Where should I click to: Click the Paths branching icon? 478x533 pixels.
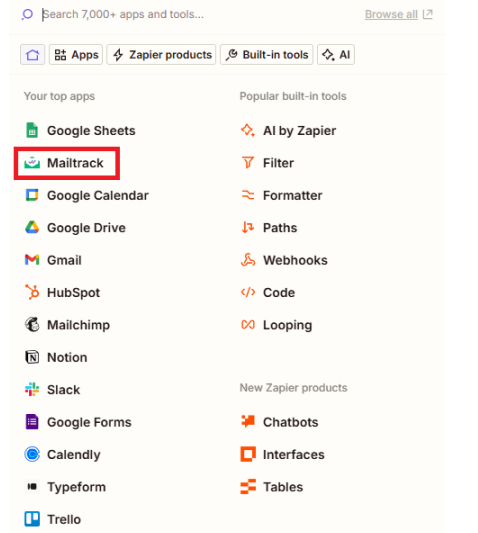[248, 227]
